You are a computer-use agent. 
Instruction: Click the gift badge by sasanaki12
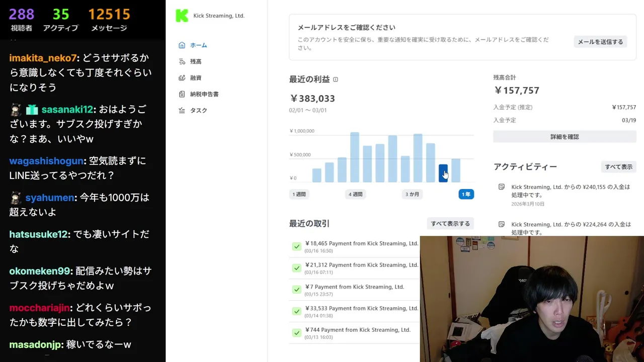[32, 110]
